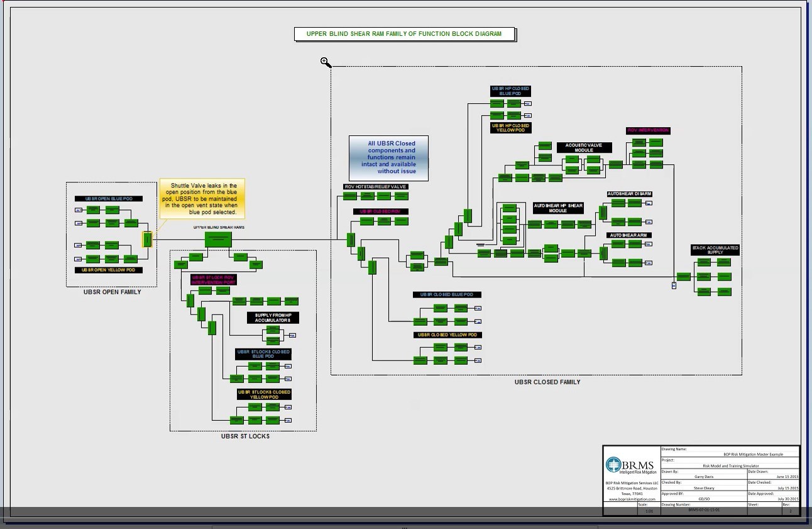The image size is (812, 529).
Task: Select the UBSR Open Blue Pod label
Action: tap(109, 199)
